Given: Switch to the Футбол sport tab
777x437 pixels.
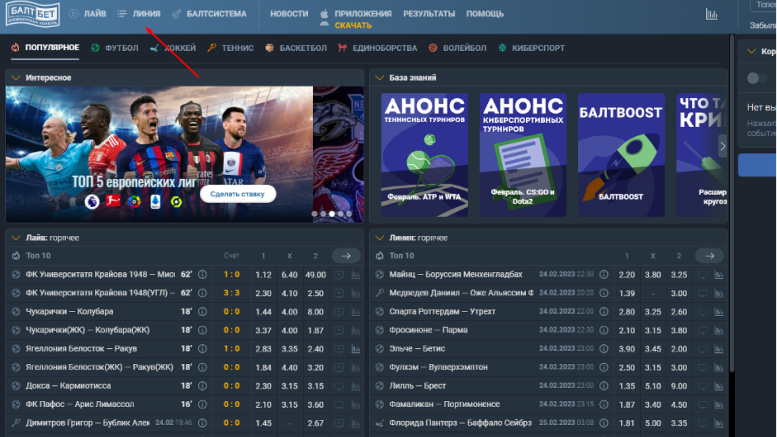Looking at the screenshot, I should point(114,47).
